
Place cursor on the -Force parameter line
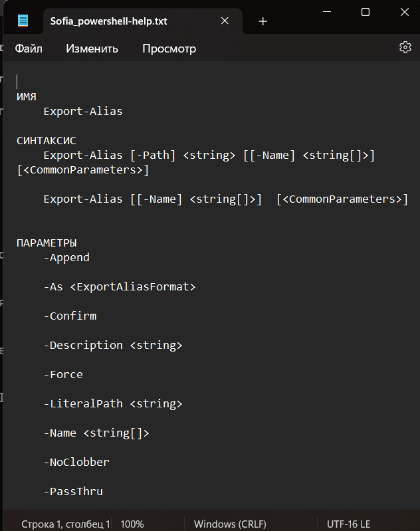click(63, 375)
